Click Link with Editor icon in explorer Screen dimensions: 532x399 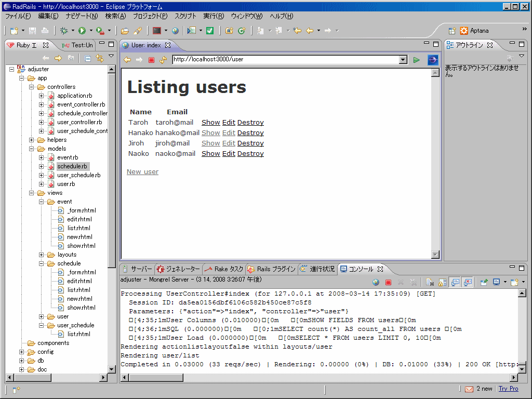(99, 58)
